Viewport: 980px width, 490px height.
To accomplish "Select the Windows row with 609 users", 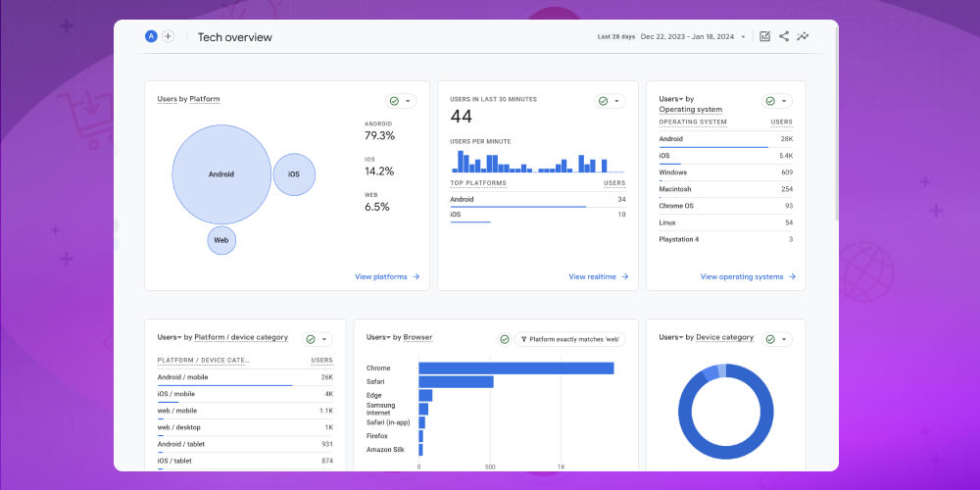I will (725, 172).
